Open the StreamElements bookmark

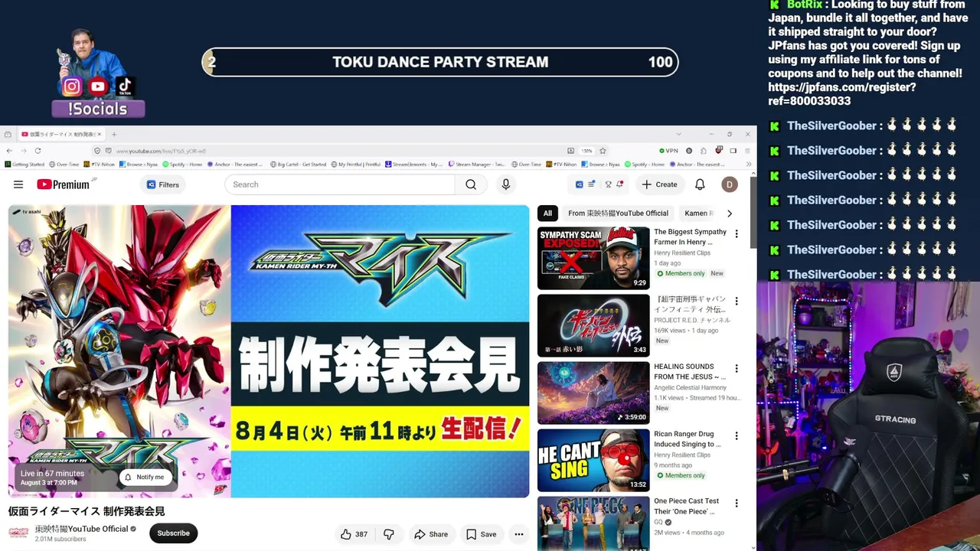414,165
